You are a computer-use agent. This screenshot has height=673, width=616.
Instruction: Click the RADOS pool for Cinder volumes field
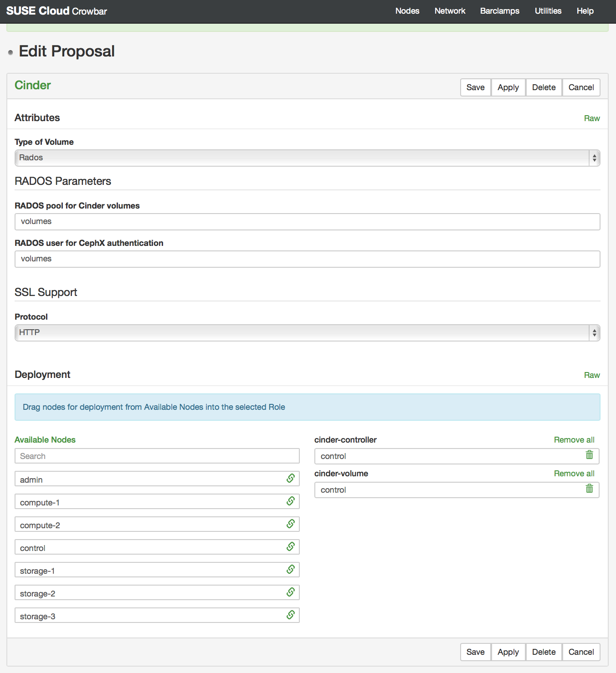(307, 222)
